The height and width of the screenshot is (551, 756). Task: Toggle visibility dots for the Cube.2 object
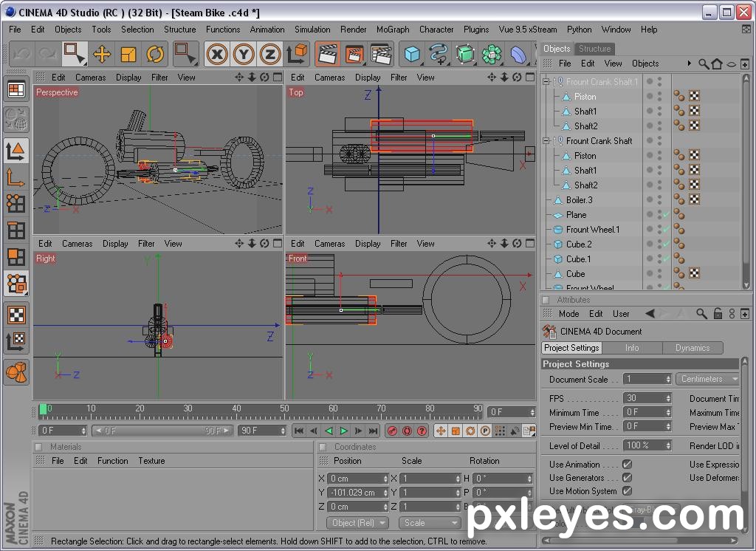[x=659, y=244]
